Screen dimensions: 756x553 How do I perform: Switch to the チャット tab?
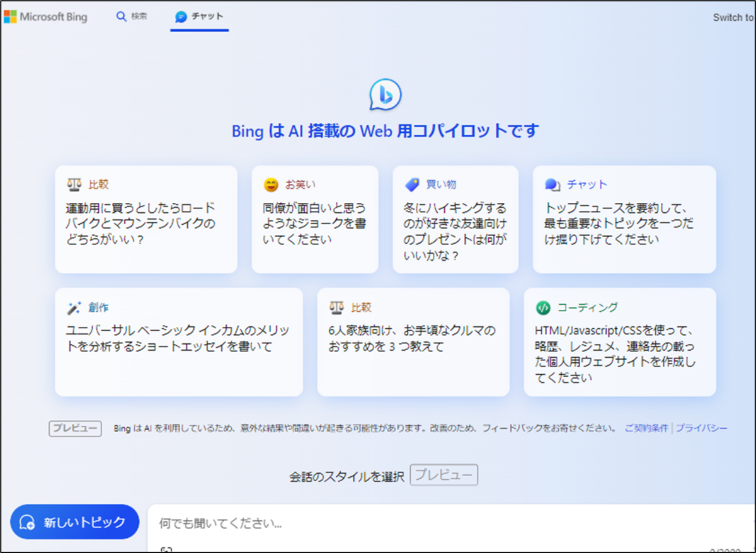tap(200, 17)
